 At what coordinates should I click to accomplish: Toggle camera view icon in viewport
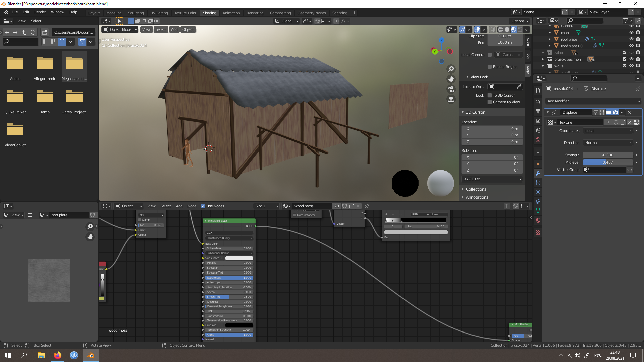451,89
